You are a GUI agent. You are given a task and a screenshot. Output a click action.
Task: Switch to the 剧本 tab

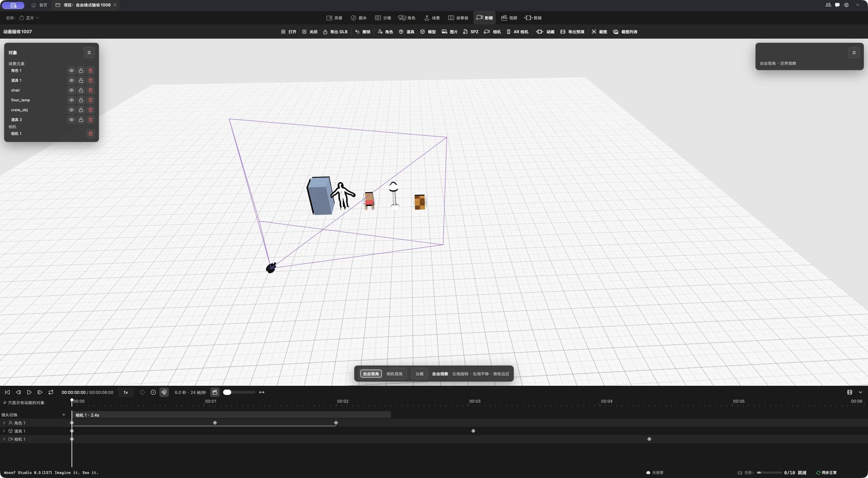(x=359, y=18)
